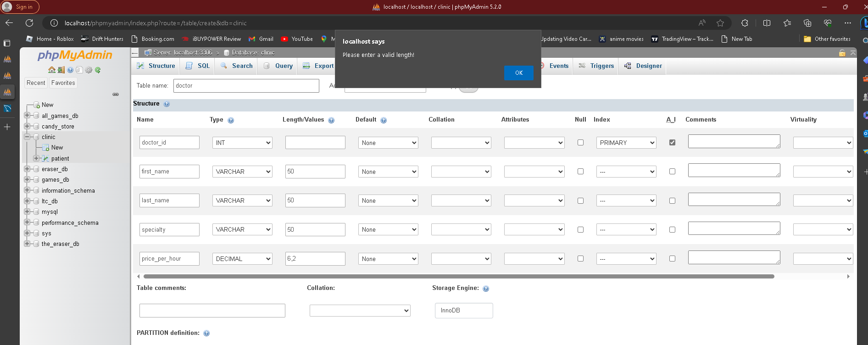The height and width of the screenshot is (345, 868).
Task: Click the link-with-main-panel chain icon
Action: tap(116, 95)
